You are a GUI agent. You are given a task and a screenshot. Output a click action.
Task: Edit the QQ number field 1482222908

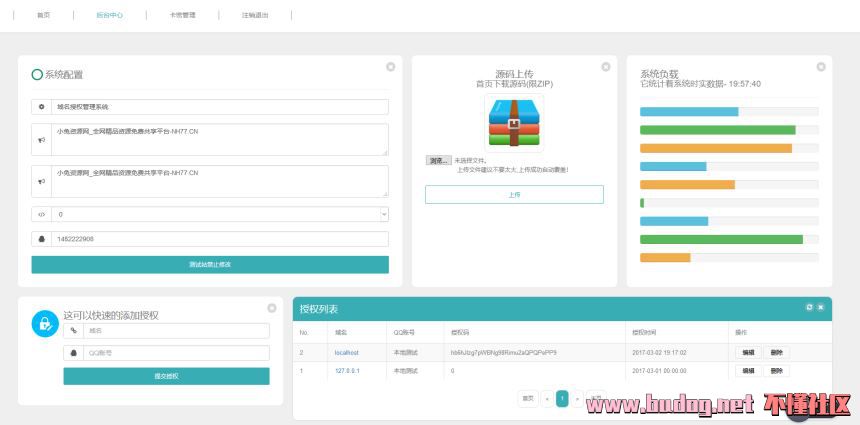tap(220, 239)
